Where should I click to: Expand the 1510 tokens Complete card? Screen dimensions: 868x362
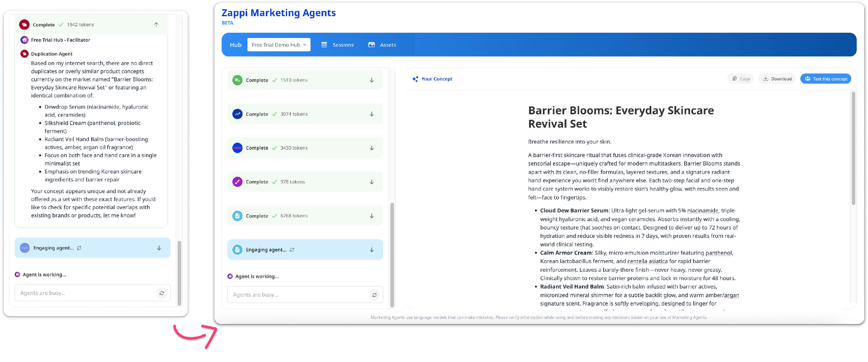tap(372, 80)
